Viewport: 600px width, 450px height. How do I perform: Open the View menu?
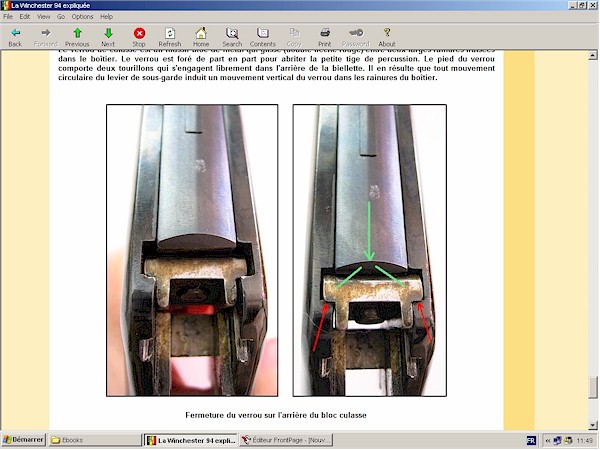click(x=43, y=17)
